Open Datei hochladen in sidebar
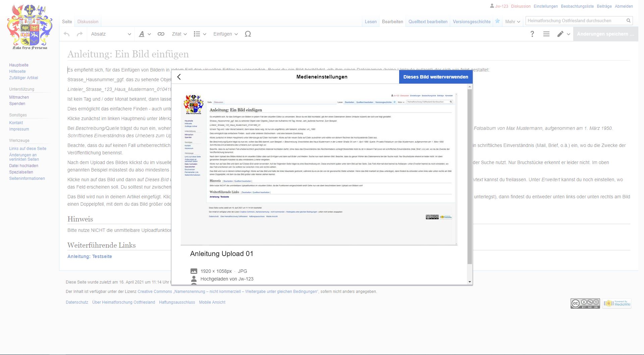Image resolution: width=644 pixels, height=355 pixels. pos(23,166)
